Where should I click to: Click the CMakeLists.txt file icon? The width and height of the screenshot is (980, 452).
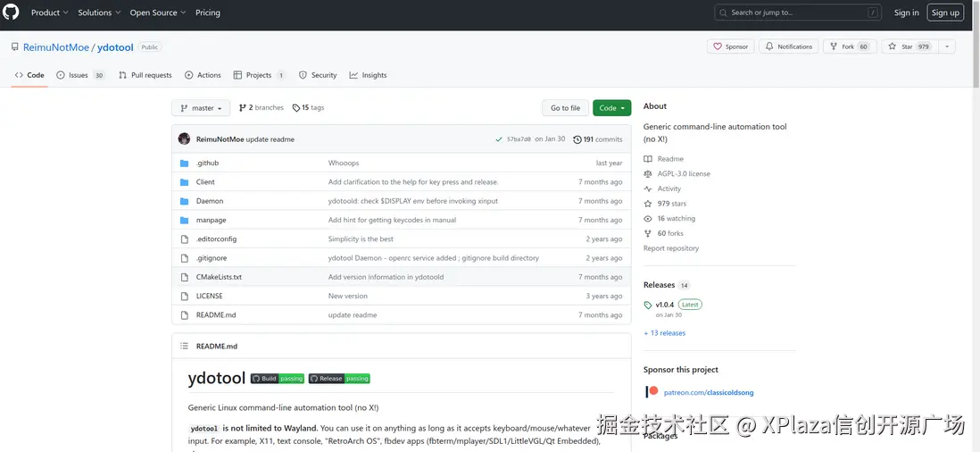coord(185,277)
